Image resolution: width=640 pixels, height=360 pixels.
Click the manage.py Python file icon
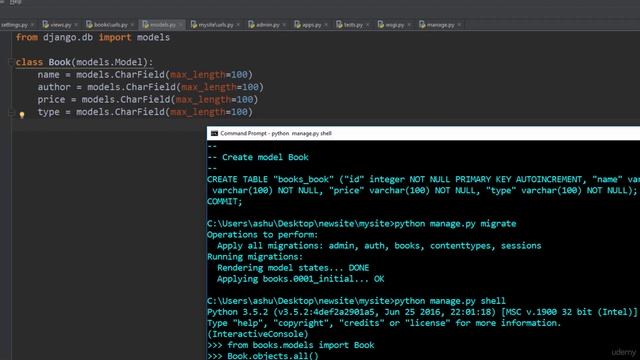[422, 25]
